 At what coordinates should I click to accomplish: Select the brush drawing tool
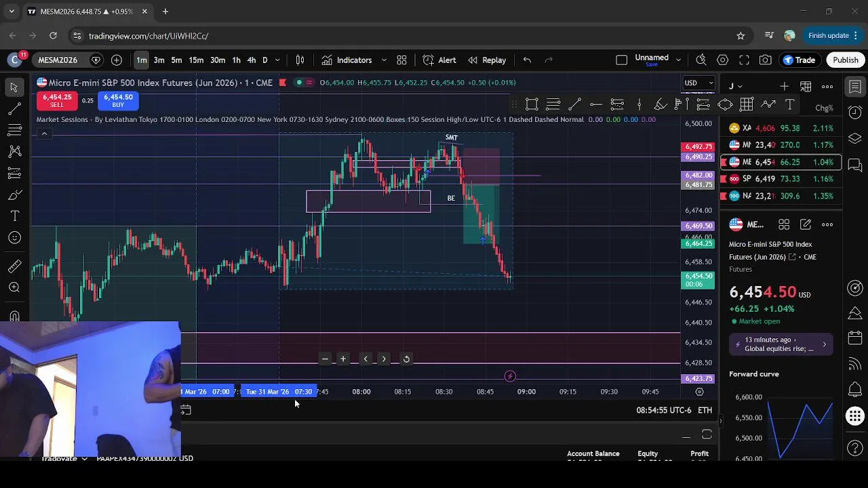pos(14,195)
